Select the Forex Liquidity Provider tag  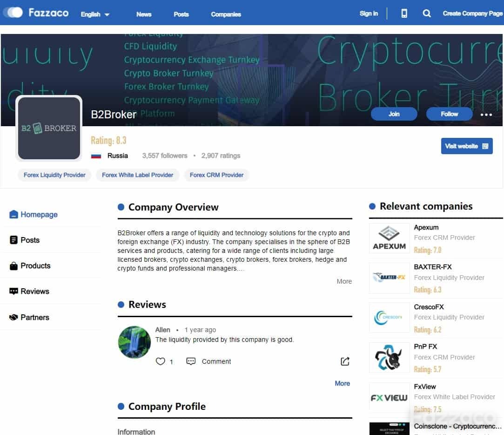click(x=54, y=175)
